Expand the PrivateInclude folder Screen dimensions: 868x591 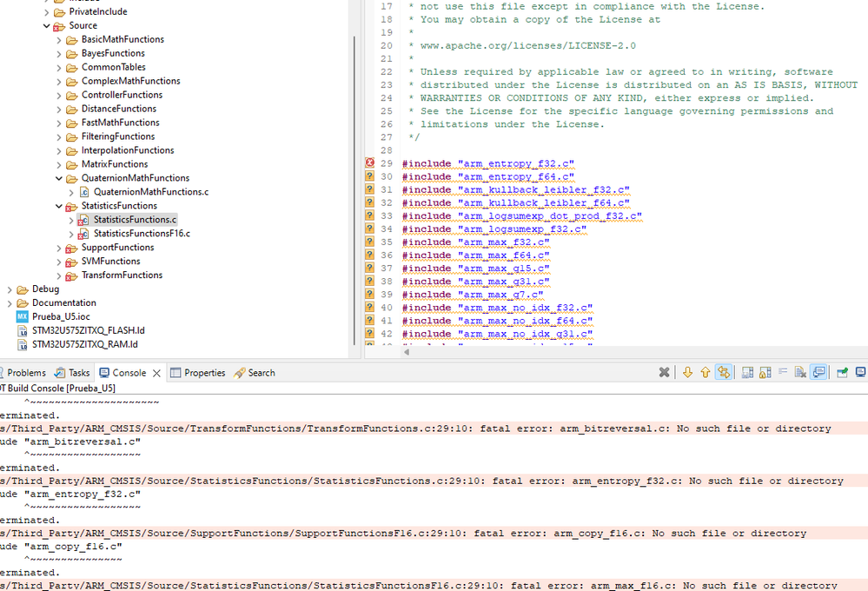pyautogui.click(x=47, y=11)
